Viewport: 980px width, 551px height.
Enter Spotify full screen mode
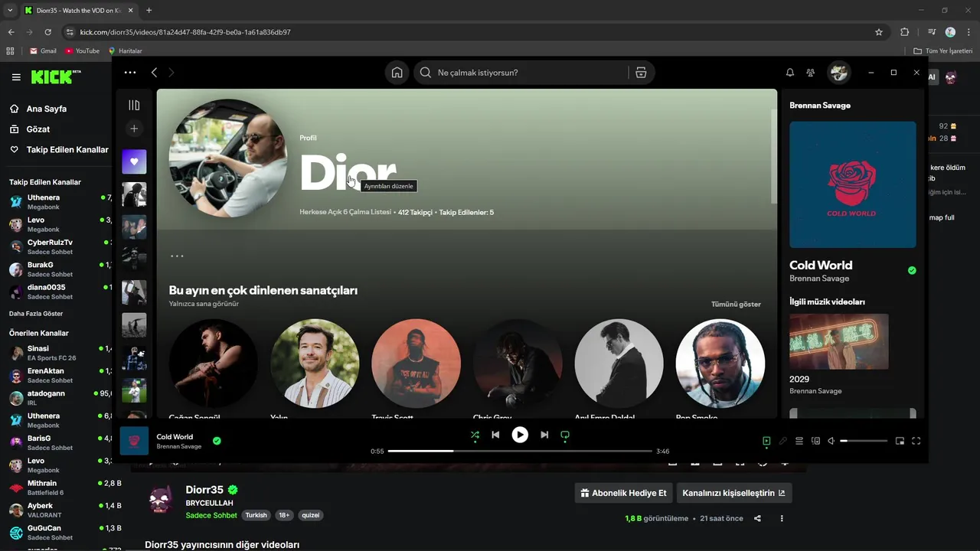(916, 441)
